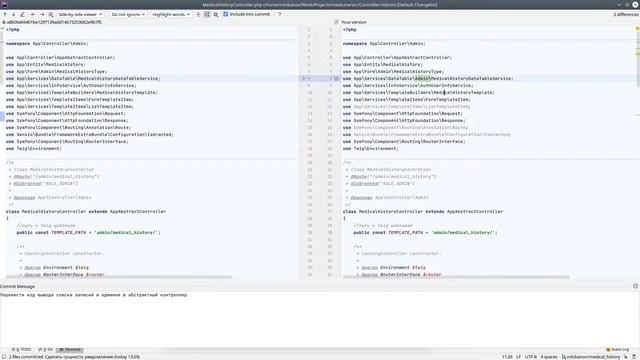The width and height of the screenshot is (640, 360).
Task: Click the status bar icon right of branch name
Action: 625,357
